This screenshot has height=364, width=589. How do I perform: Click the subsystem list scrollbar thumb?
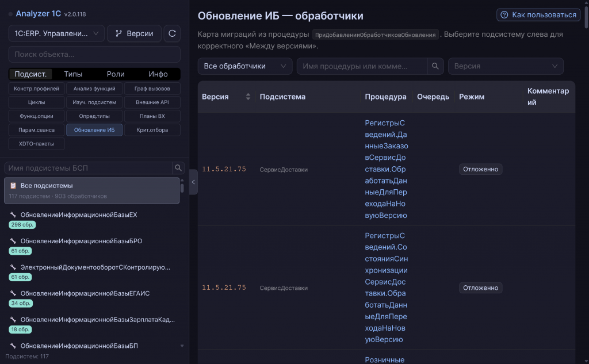[182, 188]
